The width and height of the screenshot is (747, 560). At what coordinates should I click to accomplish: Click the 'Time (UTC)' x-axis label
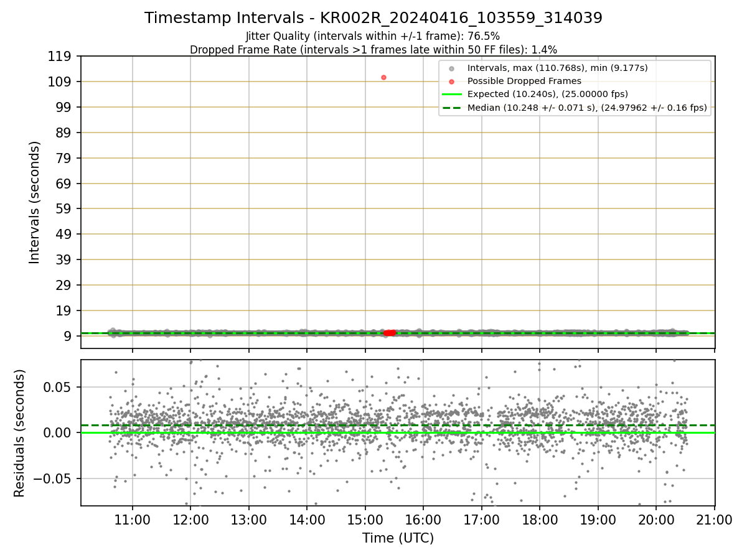tap(398, 538)
